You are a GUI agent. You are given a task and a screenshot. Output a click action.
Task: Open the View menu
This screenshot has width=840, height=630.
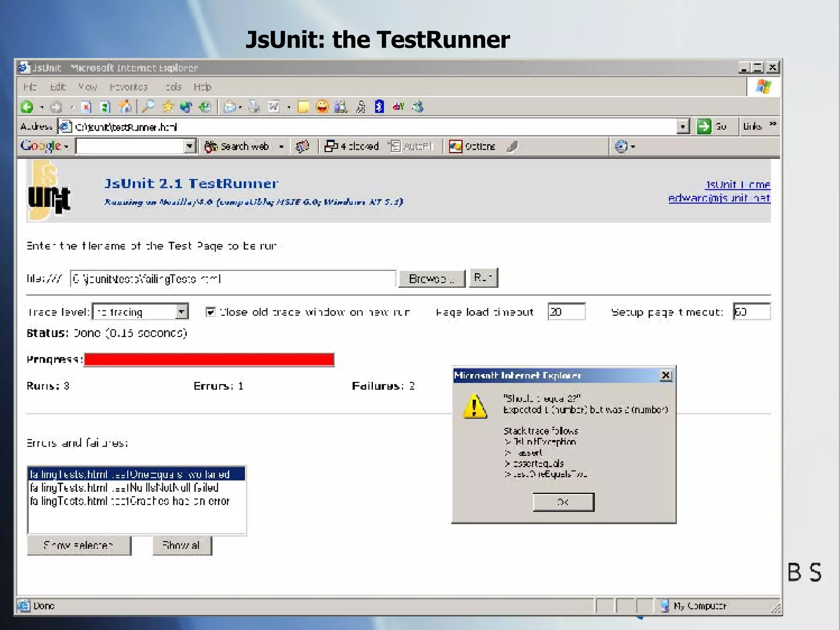pos(87,87)
